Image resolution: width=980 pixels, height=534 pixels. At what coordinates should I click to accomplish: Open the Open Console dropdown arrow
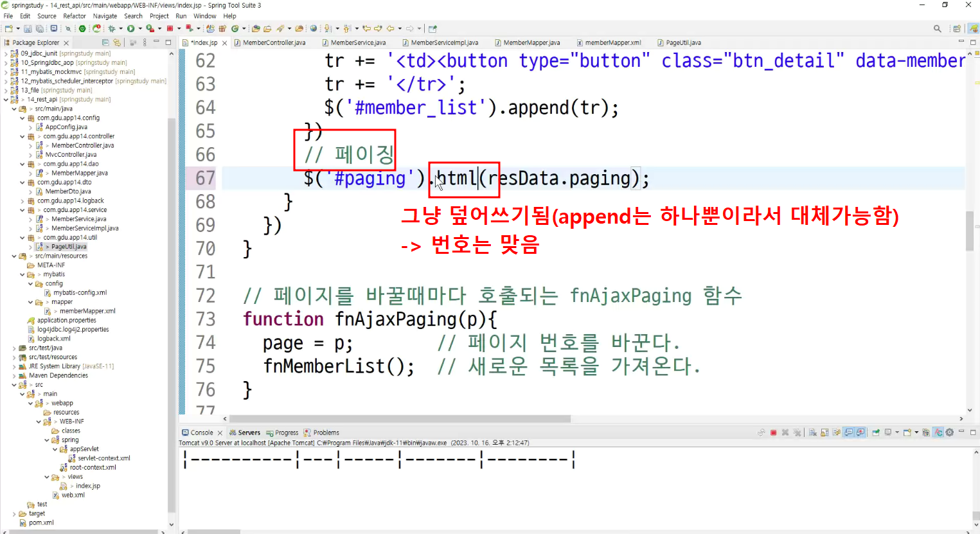[916, 432]
